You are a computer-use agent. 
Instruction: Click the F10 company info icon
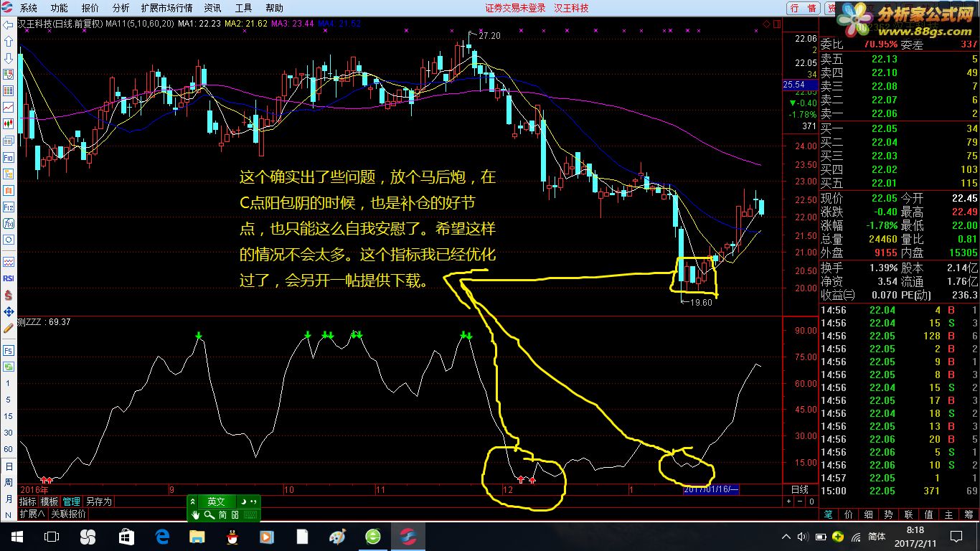pos(9,157)
